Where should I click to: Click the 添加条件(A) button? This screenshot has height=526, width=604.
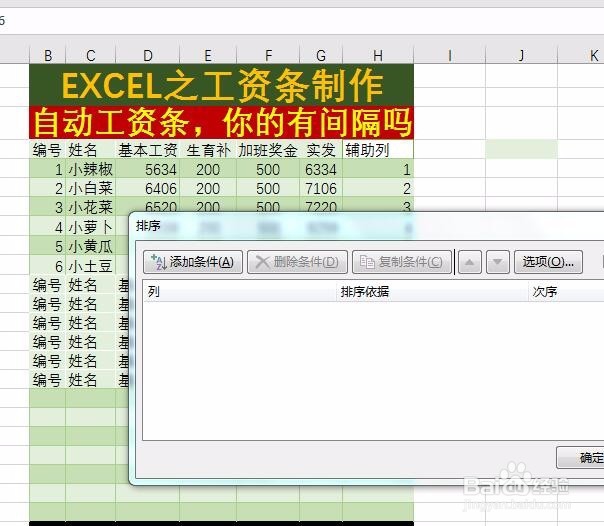[193, 262]
